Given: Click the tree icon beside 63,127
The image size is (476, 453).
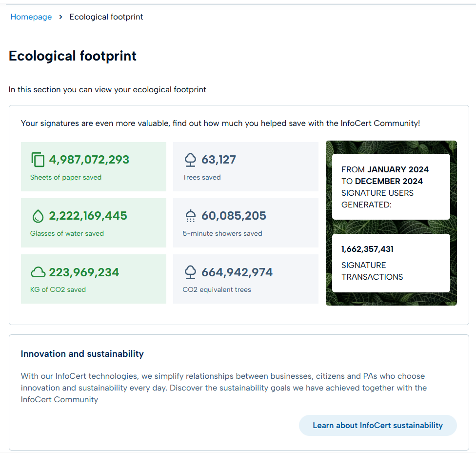Looking at the screenshot, I should tap(190, 160).
